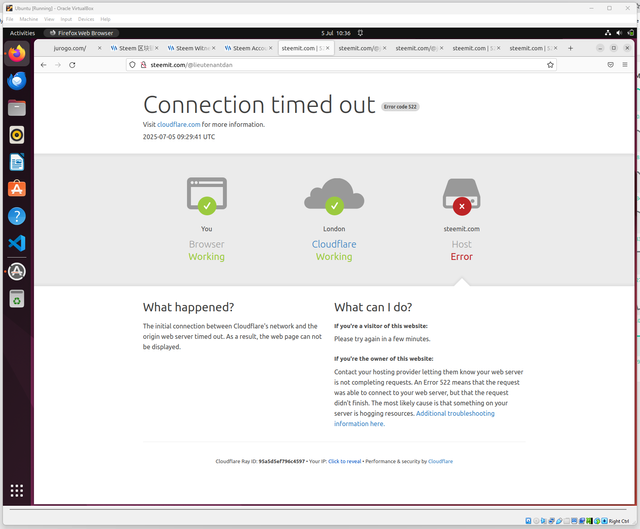Open a new tab with plus button
The width and height of the screenshot is (640, 529).
(x=570, y=48)
